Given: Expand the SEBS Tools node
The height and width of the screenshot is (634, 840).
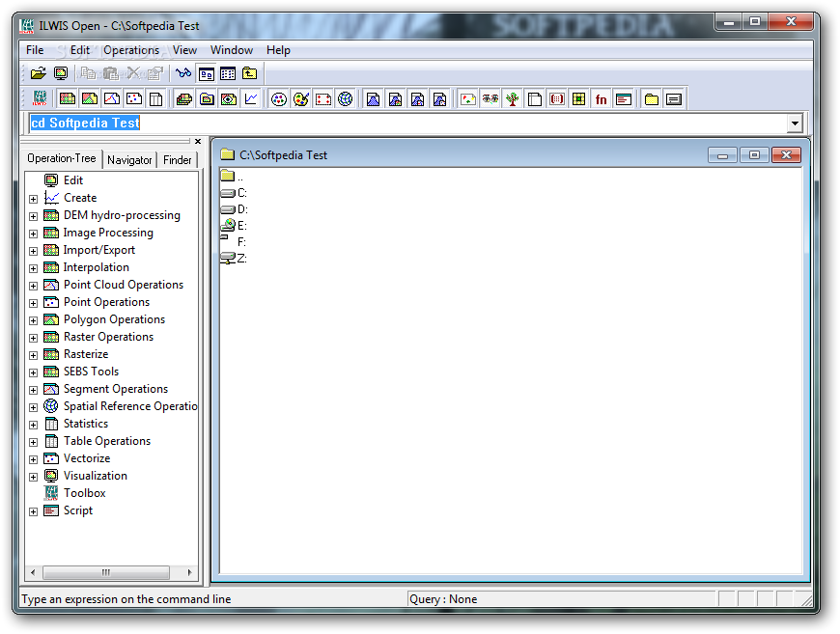Looking at the screenshot, I should (33, 372).
